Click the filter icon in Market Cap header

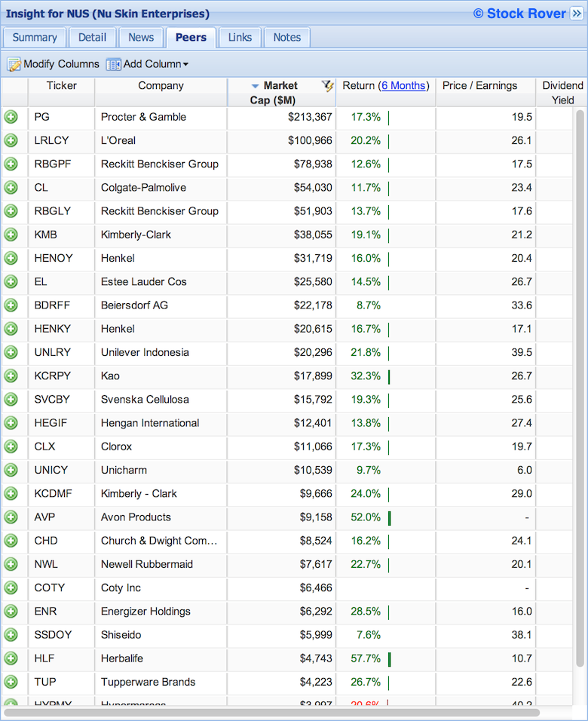tap(327, 85)
